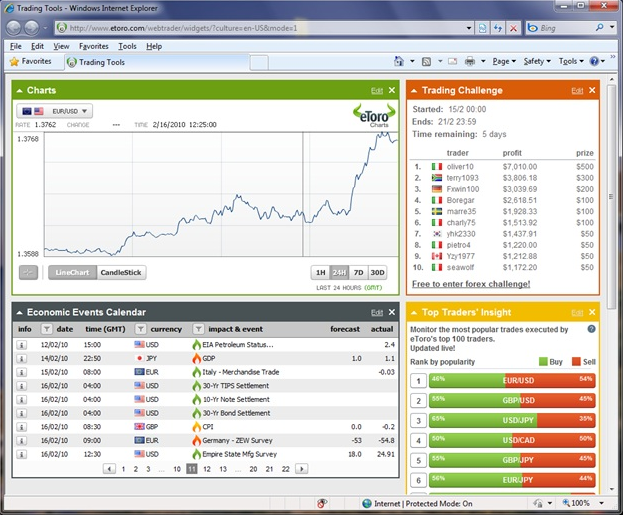
Task: Click the RSS Feeds icon in toolbar
Action: click(426, 62)
